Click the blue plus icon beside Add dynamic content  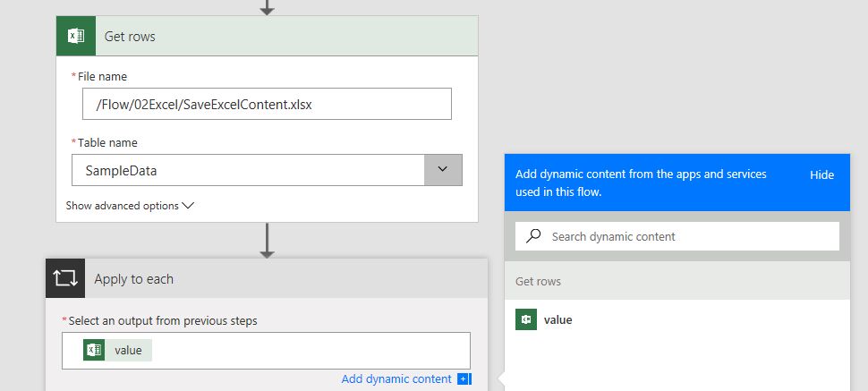464,379
